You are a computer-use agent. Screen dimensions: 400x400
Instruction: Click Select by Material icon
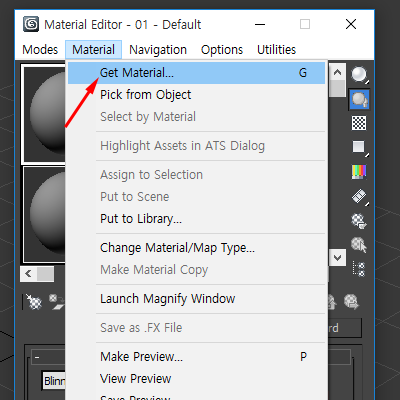[x=359, y=245]
